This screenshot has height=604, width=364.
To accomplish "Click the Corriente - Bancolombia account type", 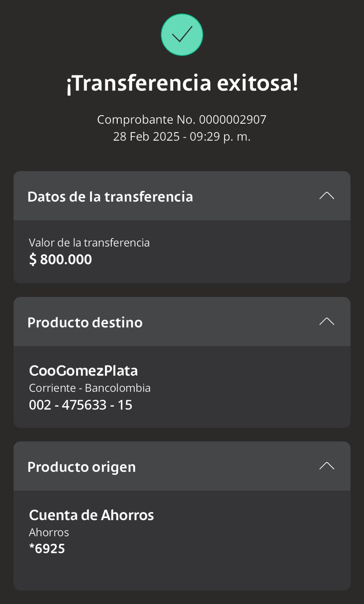I will [x=90, y=388].
